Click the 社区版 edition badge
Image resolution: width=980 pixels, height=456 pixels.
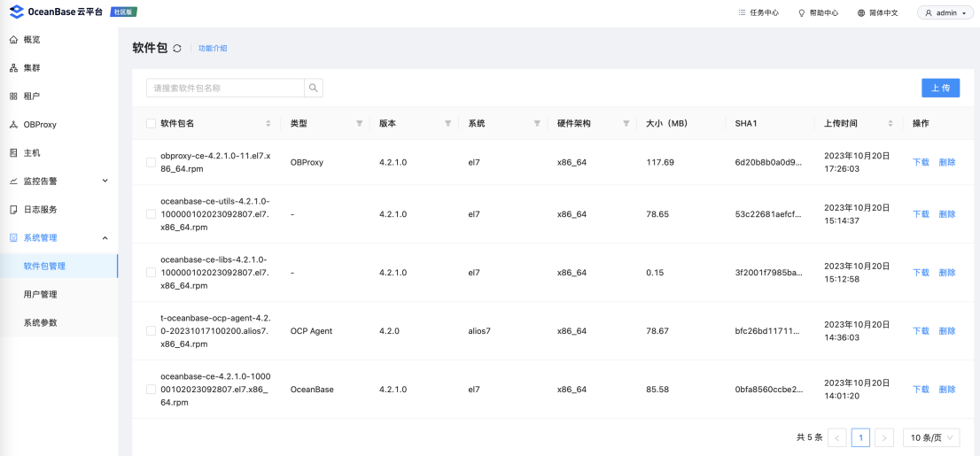pyautogui.click(x=124, y=12)
